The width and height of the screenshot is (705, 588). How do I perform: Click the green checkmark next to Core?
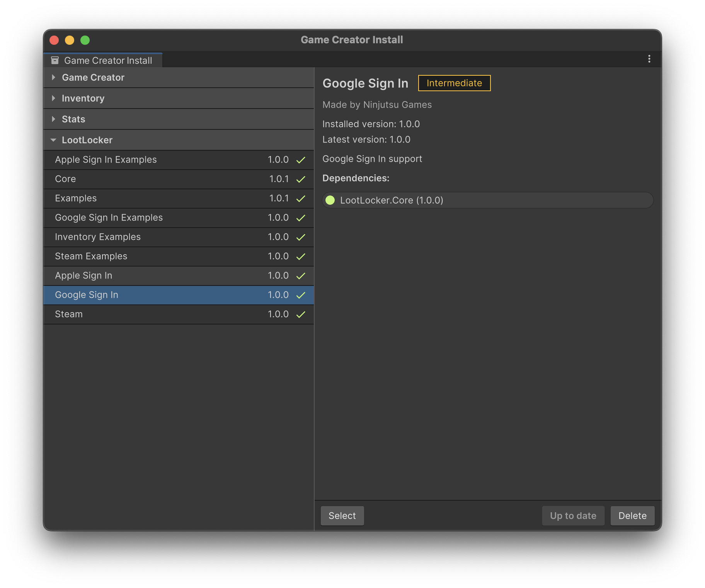pyautogui.click(x=300, y=179)
